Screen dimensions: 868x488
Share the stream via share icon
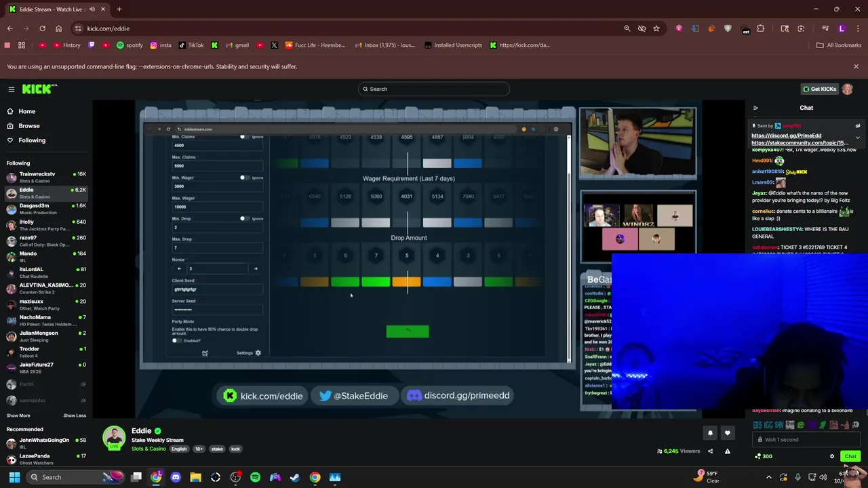tap(710, 451)
